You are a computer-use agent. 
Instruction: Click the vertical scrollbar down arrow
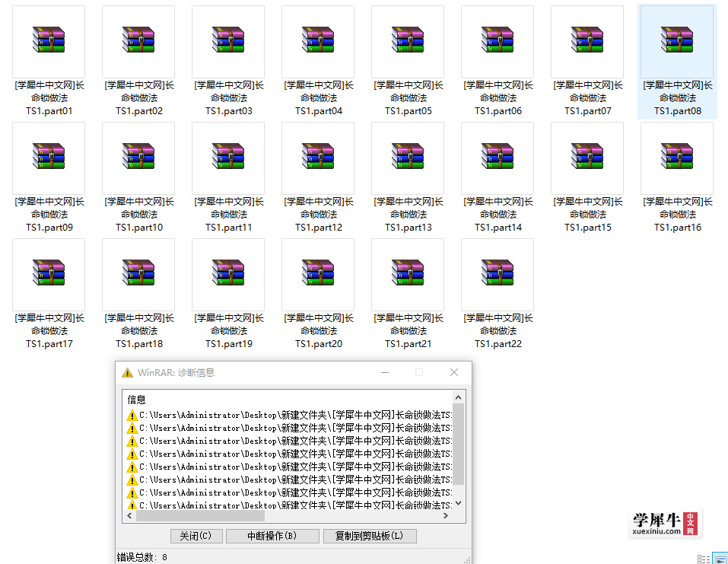458,503
